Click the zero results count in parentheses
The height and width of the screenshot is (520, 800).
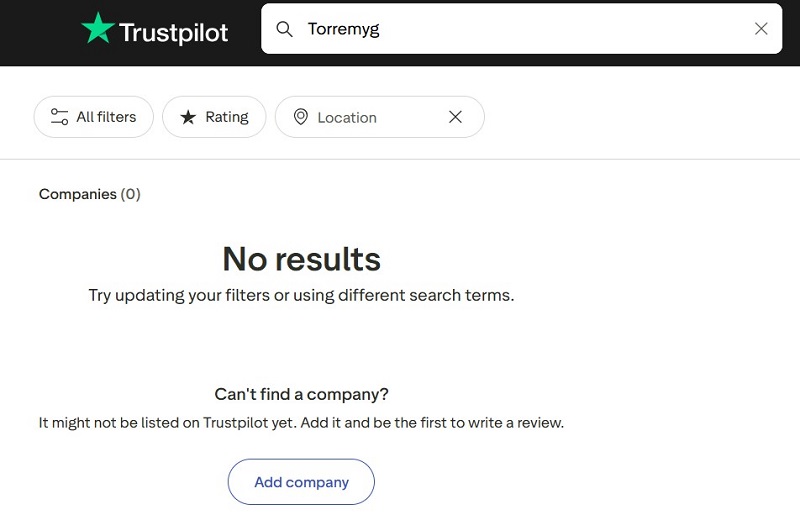[131, 194]
